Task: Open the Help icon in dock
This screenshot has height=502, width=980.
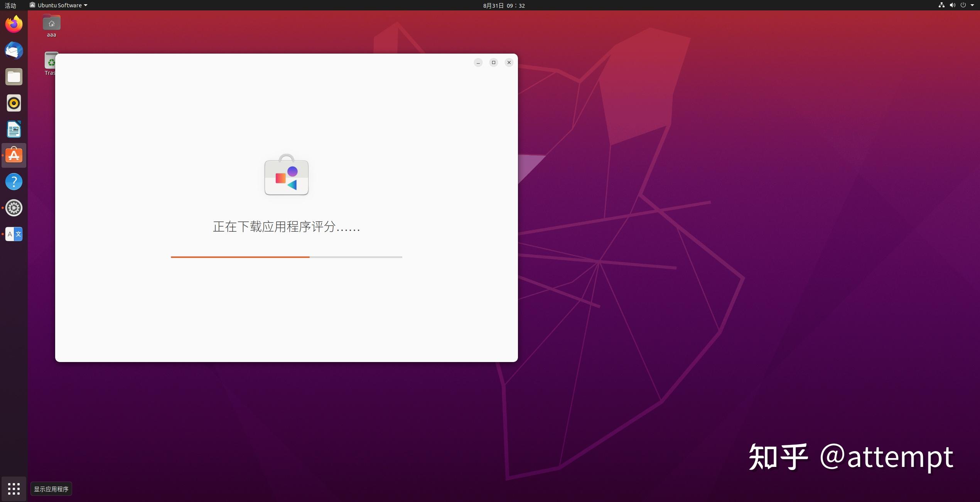Action: pos(14,182)
